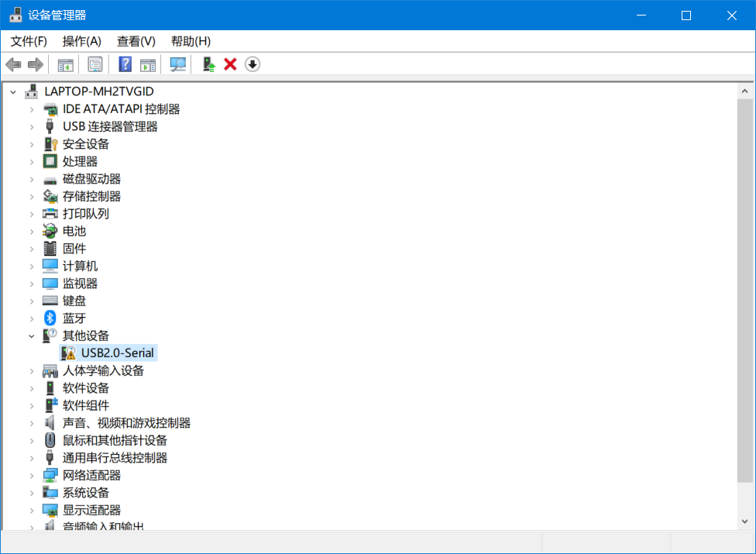
Task: Expand the 计算机 category
Action: (32, 266)
